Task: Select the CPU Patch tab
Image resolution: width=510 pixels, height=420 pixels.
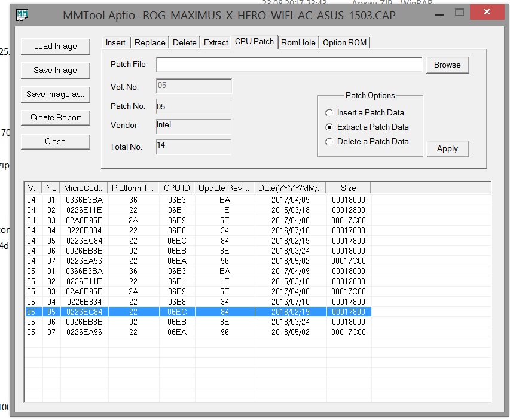Action: click(x=254, y=42)
